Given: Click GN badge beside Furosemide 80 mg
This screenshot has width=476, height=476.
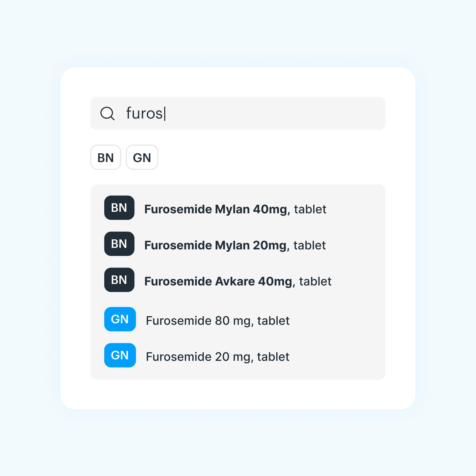Looking at the screenshot, I should 120,319.
